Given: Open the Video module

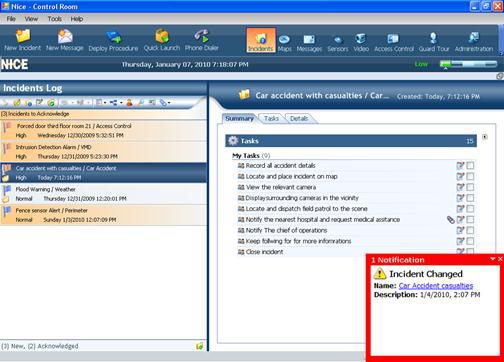Looking at the screenshot, I should click(x=361, y=42).
